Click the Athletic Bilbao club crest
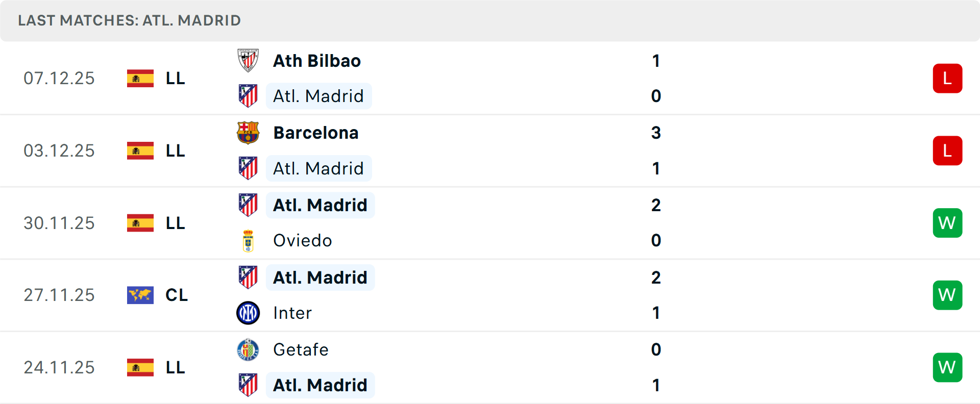 pyautogui.click(x=248, y=61)
